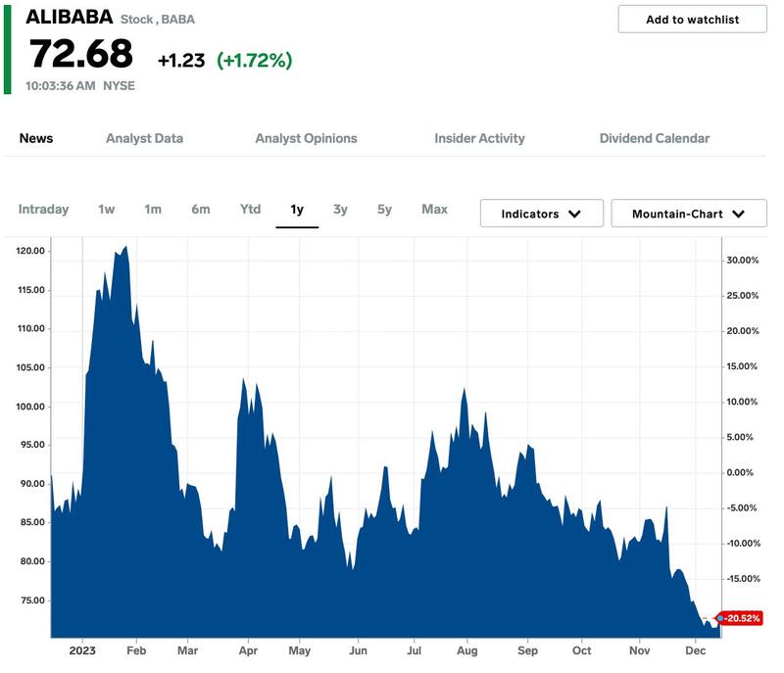Click the +1.23 price change
Image resolution: width=784 pixels, height=673 pixels.
pyautogui.click(x=181, y=61)
